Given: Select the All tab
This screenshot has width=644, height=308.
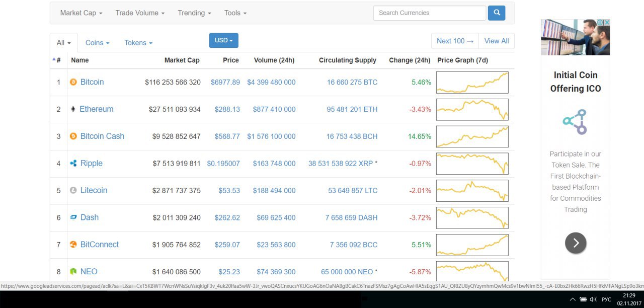Looking at the screenshot, I should pos(64,43).
